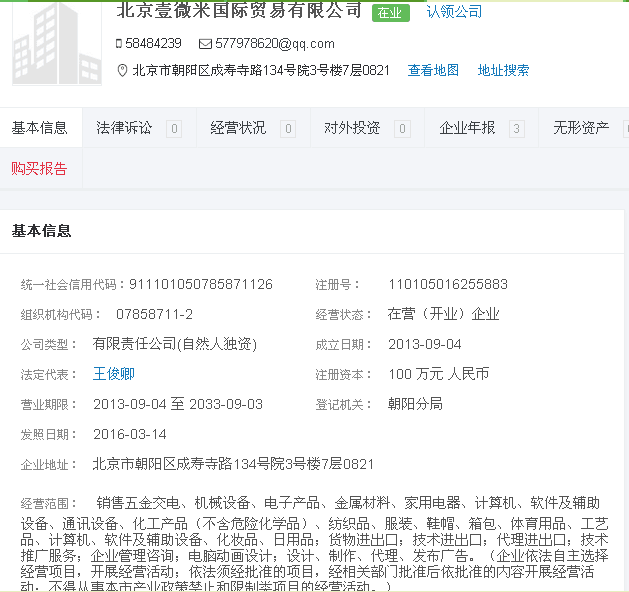Click the red 购买报告 tab
The image size is (629, 592).
(x=40, y=168)
